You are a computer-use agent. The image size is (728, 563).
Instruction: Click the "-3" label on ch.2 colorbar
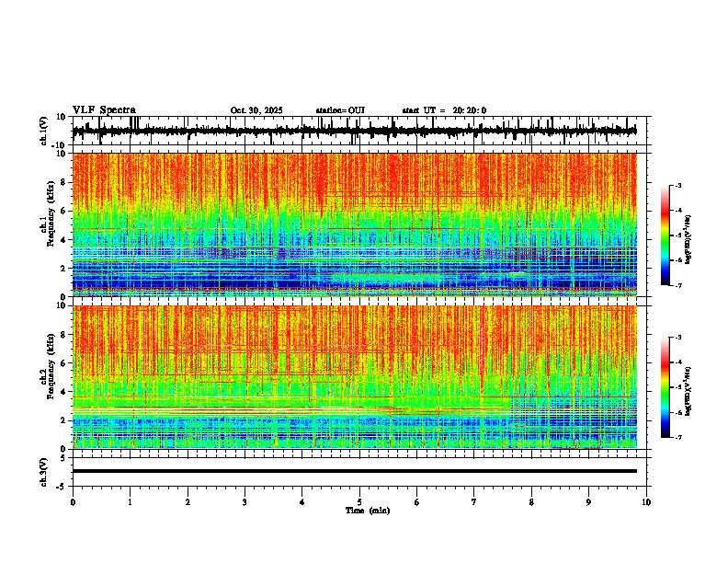678,338
